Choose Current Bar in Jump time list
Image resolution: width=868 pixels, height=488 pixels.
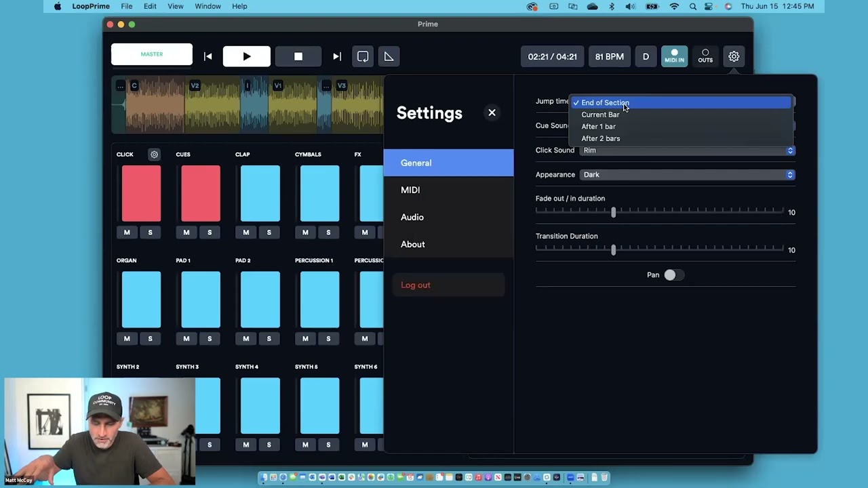pyautogui.click(x=682, y=115)
